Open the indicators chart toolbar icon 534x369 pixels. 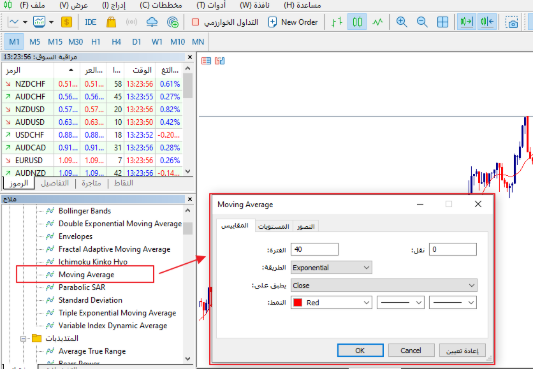[39, 22]
